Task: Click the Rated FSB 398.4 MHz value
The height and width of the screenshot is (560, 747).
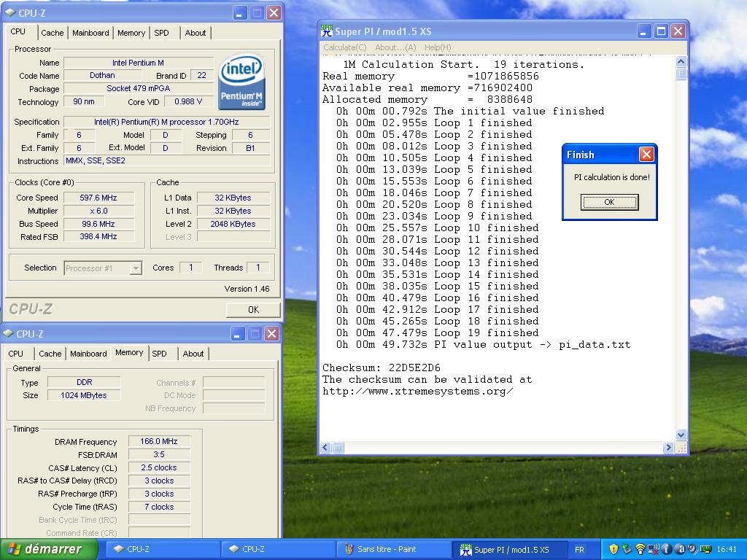Action: tap(98, 237)
